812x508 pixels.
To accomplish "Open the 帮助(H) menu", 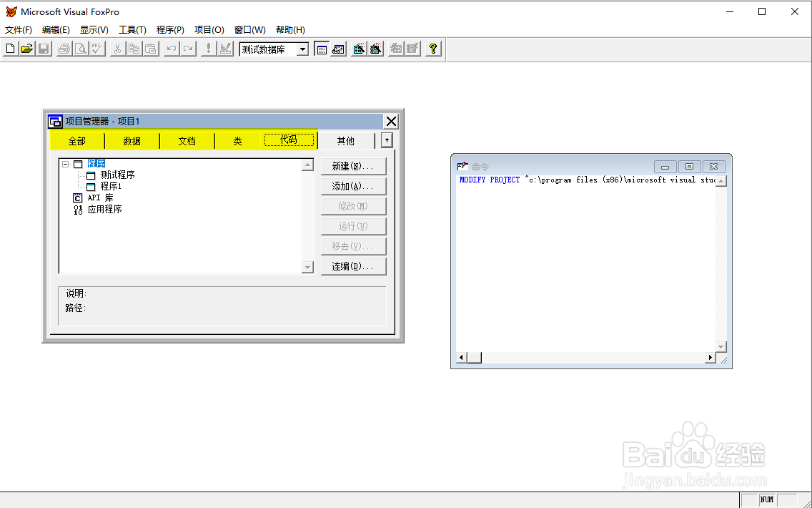I will [x=290, y=29].
